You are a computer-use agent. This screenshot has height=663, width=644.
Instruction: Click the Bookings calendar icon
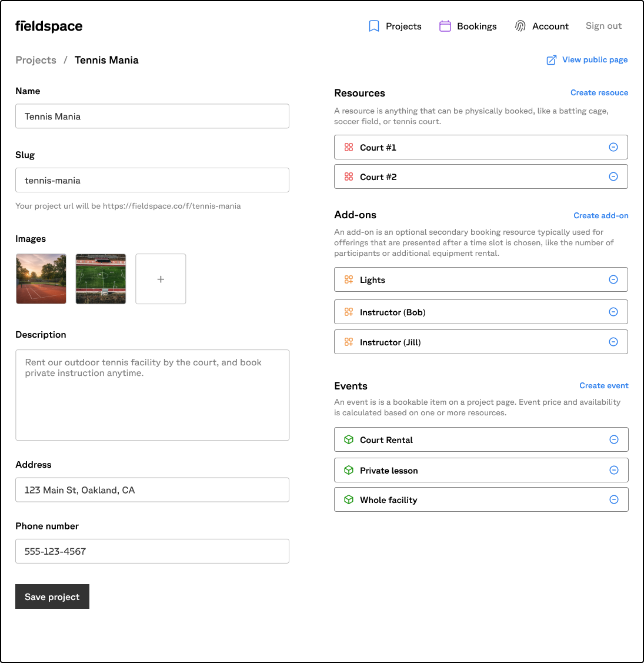(x=445, y=26)
